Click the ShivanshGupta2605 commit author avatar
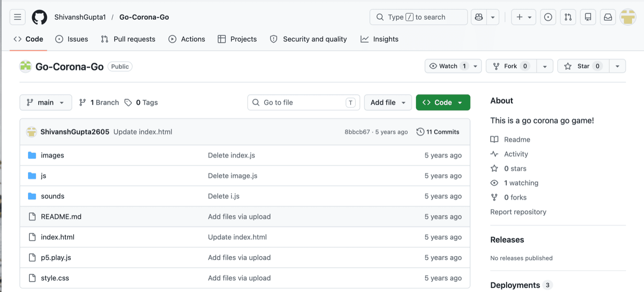 coord(31,132)
